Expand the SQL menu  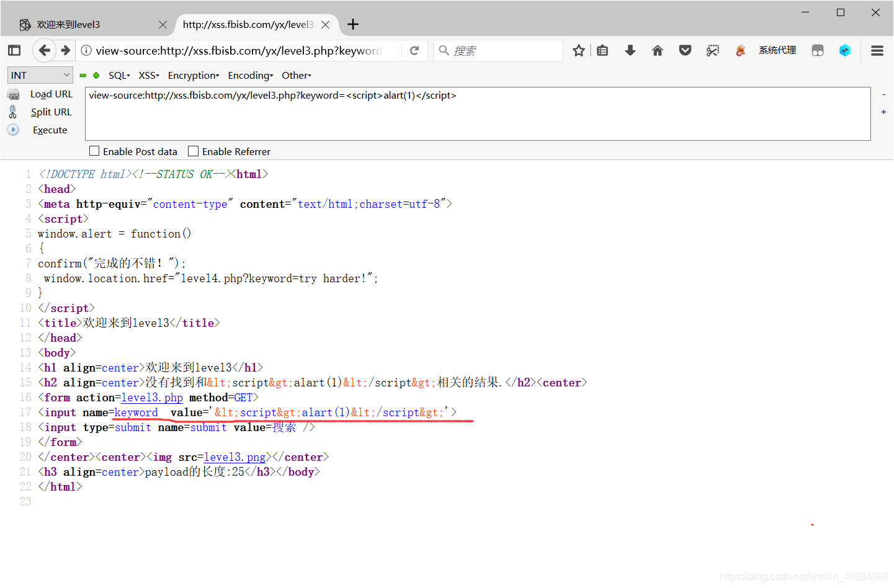(119, 75)
